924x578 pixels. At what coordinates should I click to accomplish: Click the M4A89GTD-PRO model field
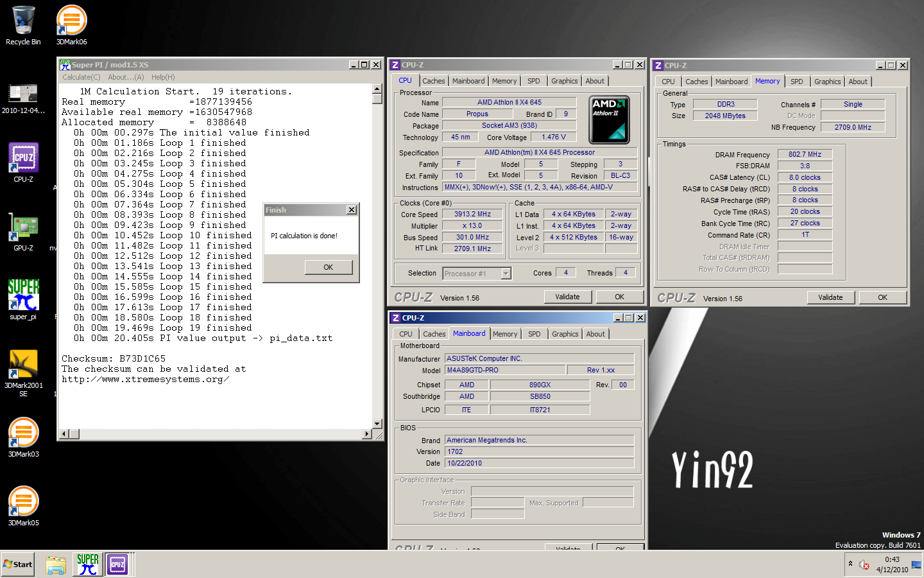[505, 370]
